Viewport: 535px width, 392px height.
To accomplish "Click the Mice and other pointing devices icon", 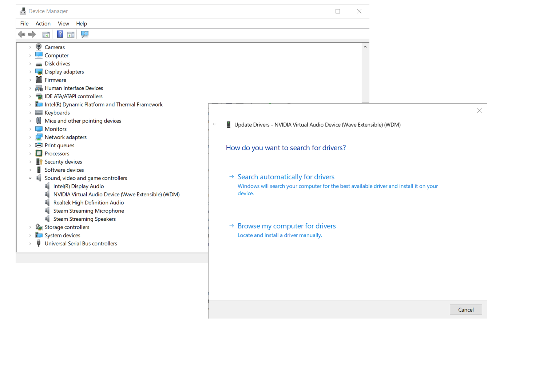I will click(x=39, y=121).
